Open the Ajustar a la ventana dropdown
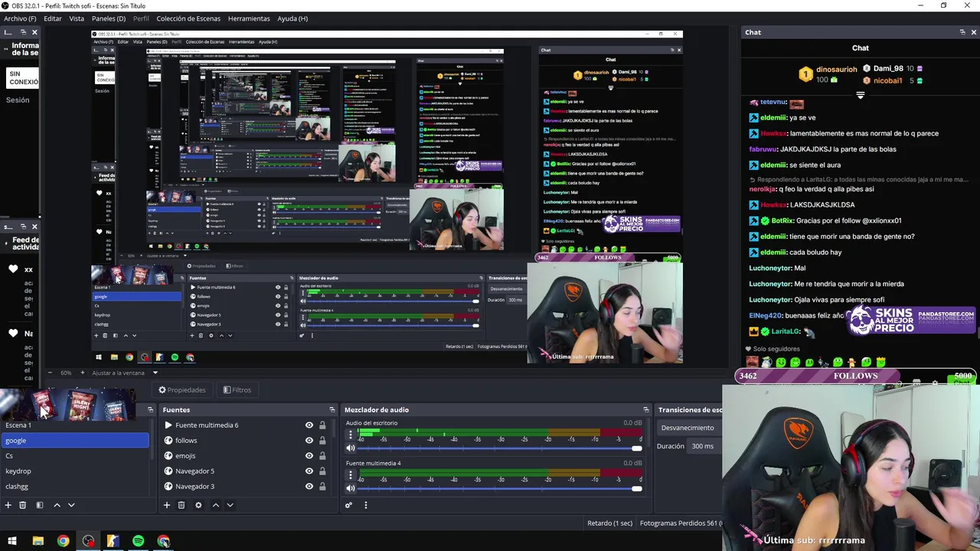 pyautogui.click(x=124, y=373)
